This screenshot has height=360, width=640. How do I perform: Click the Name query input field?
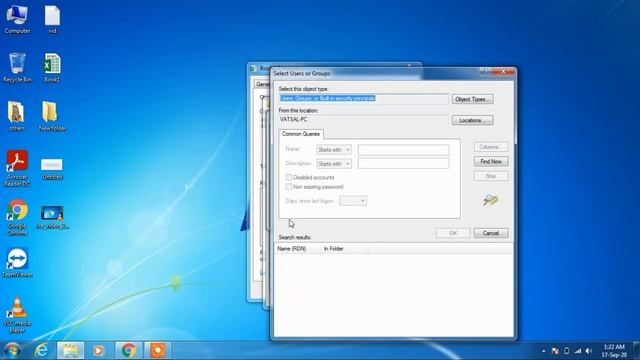[x=403, y=150]
